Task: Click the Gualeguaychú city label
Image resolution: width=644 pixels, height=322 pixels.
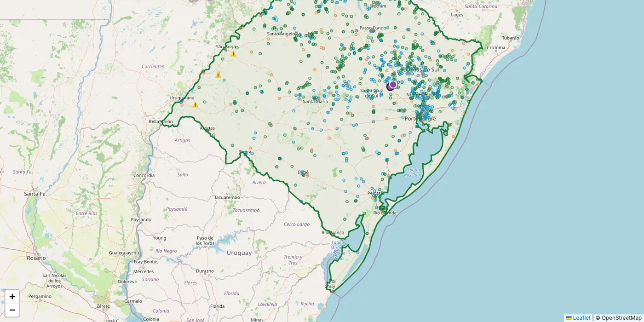Action: click(x=124, y=253)
